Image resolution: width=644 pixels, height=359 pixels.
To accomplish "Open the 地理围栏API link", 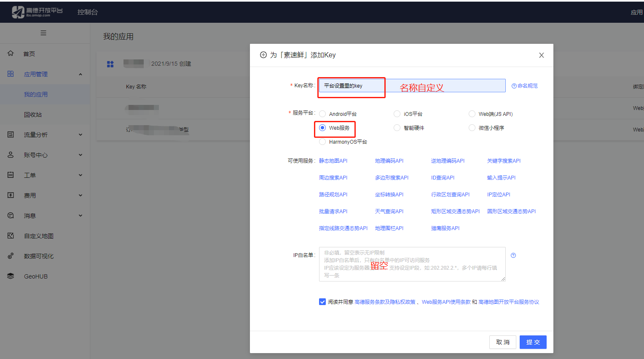I will pos(389,228).
